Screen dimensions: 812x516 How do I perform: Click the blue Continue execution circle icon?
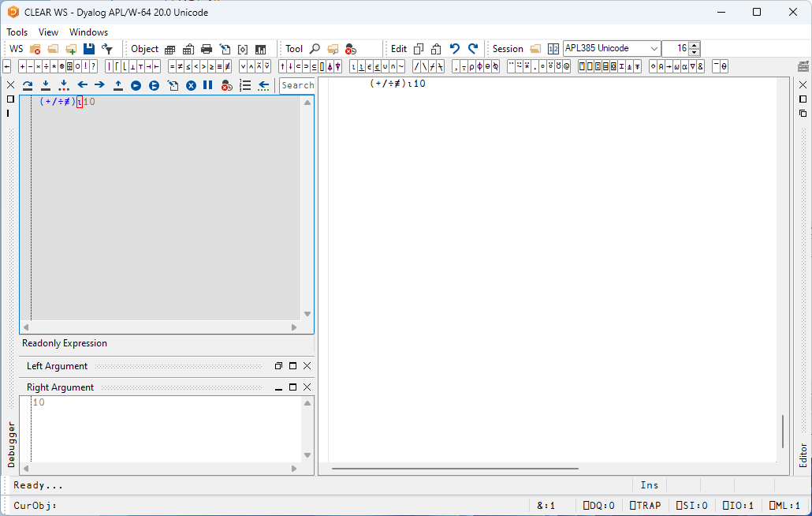(136, 85)
